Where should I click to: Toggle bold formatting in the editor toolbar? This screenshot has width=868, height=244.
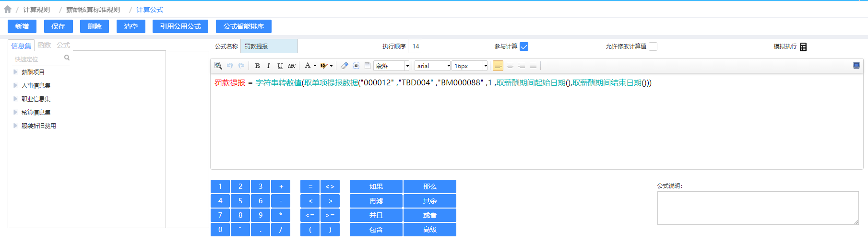pos(257,66)
